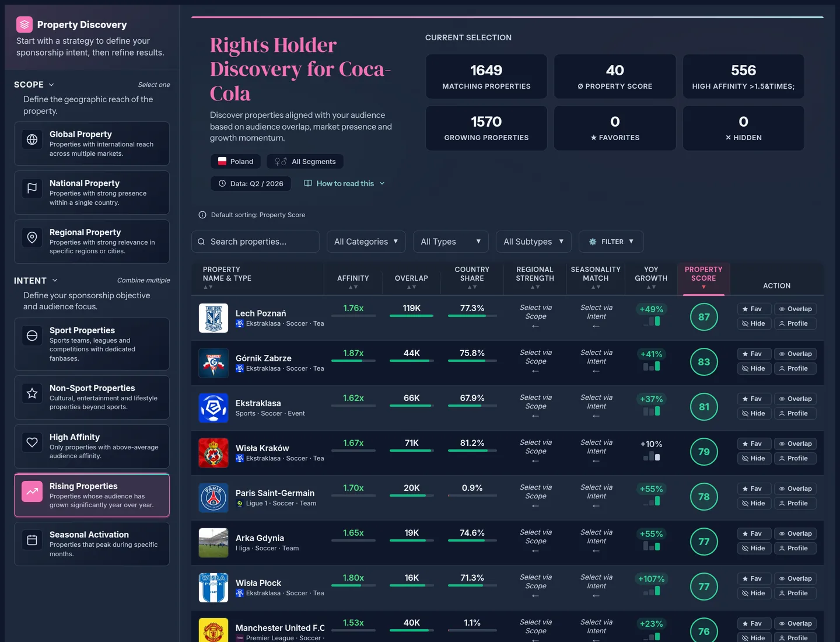
Task: Hide the Lech Poznań property
Action: (x=754, y=323)
